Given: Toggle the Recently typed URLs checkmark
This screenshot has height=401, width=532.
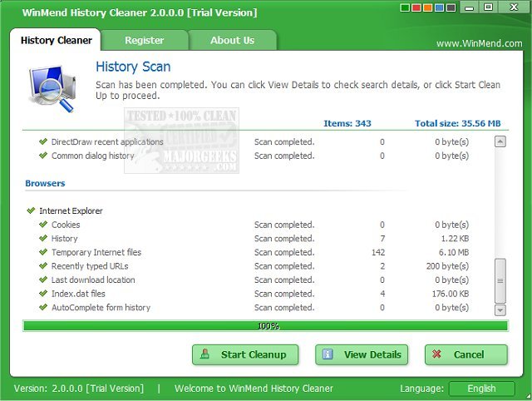Looking at the screenshot, I should point(43,266).
